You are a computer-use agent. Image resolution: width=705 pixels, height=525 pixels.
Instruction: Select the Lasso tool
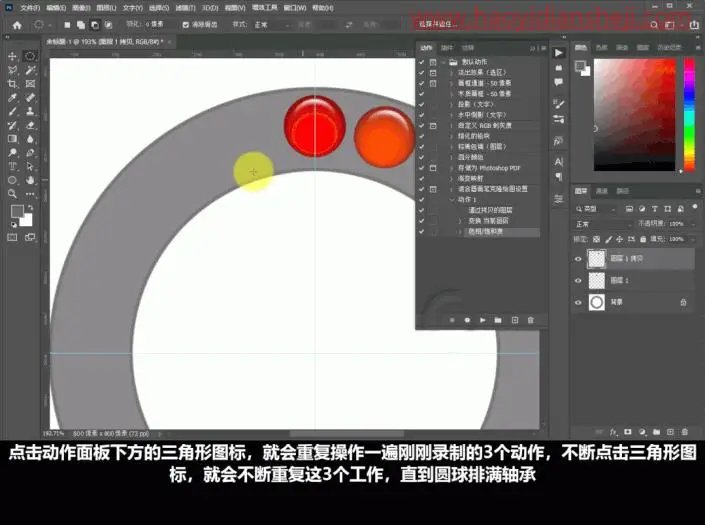pyautogui.click(x=12, y=70)
